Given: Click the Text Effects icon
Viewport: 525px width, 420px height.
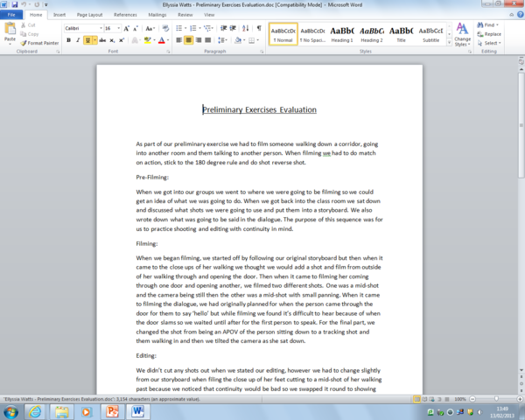Looking at the screenshot, I should pos(135,40).
